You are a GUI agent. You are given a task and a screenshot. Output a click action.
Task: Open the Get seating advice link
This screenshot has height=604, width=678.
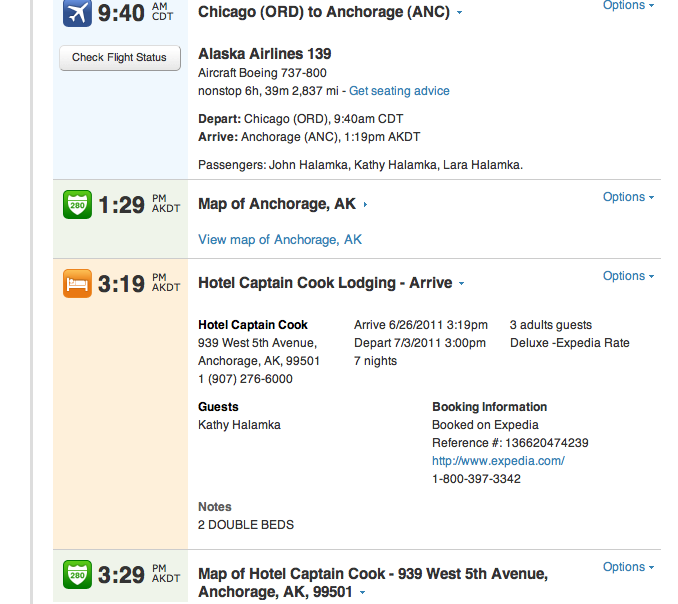(399, 91)
